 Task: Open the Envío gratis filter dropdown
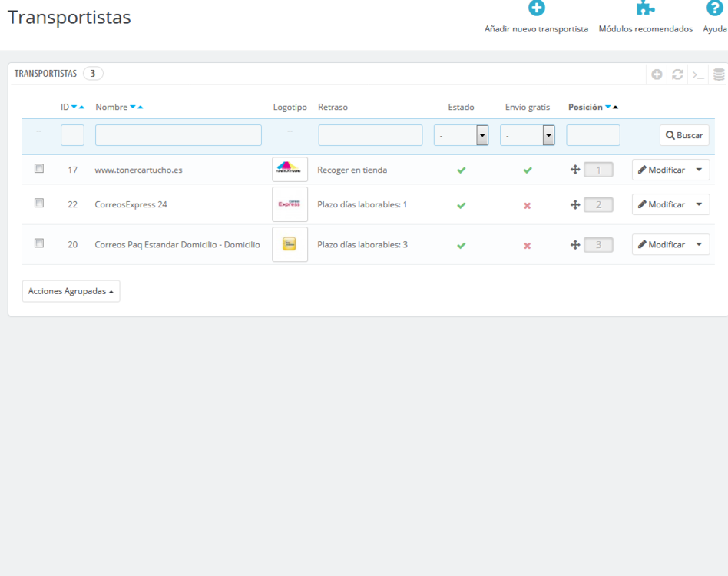548,134
